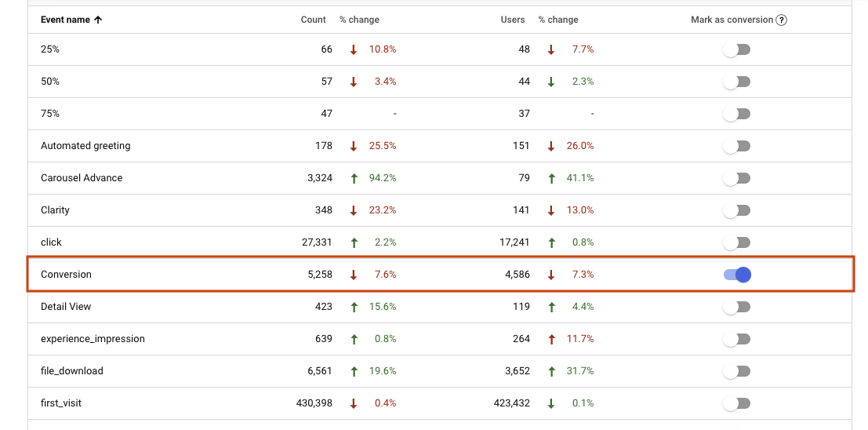Click the Users column header
868x430 pixels.
coord(513,20)
